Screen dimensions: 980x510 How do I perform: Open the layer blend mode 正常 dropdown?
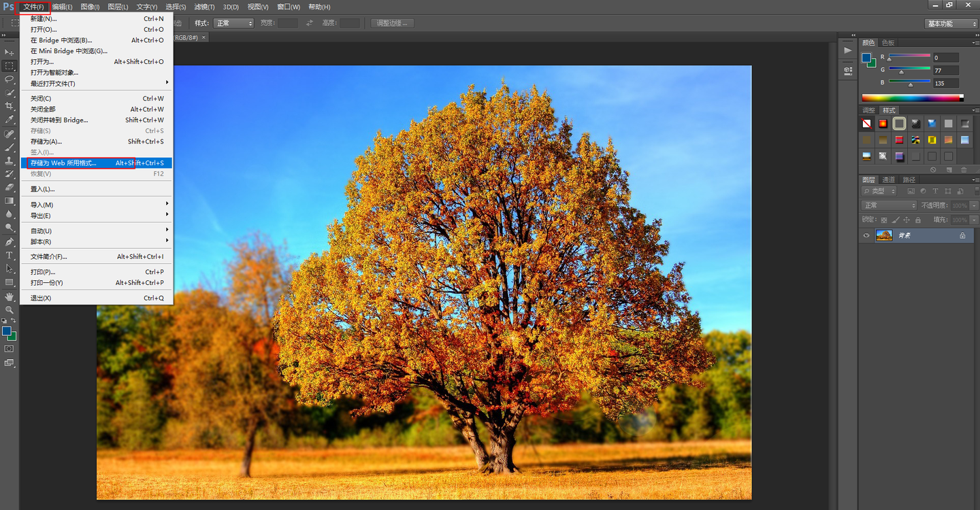(889, 205)
